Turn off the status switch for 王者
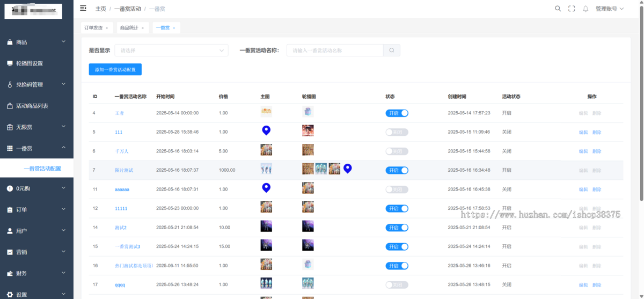The width and height of the screenshot is (644, 299). coord(397,113)
